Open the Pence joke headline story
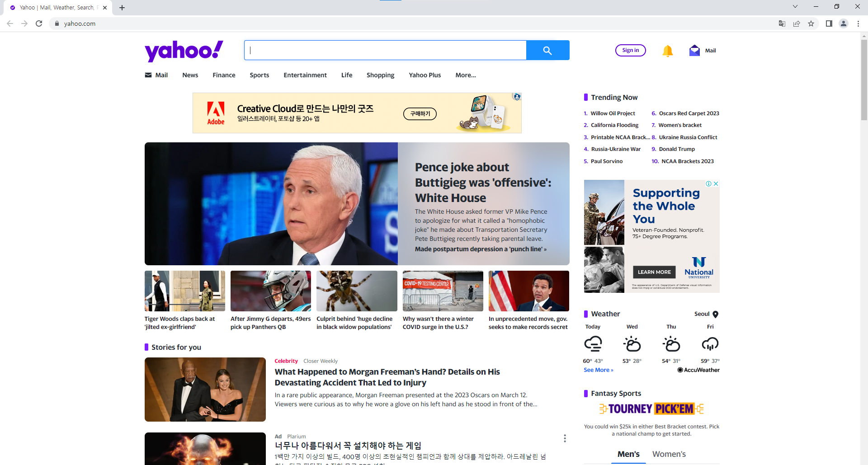This screenshot has width=868, height=465. tap(483, 183)
